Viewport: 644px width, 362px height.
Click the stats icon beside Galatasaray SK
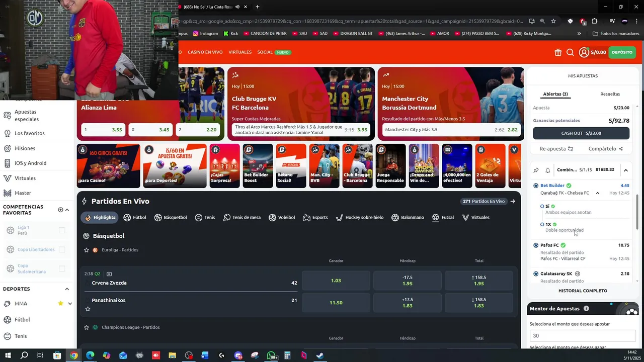[x=578, y=274]
